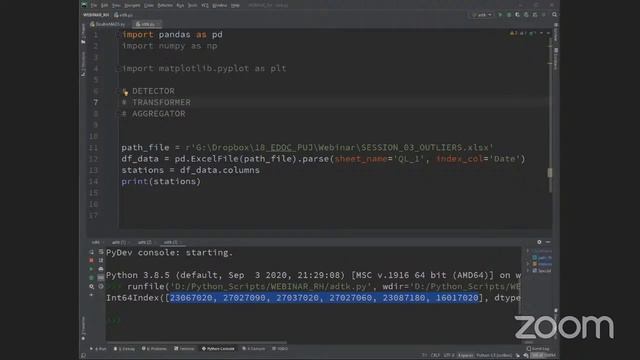Click the red Stop Console icon
The image size is (640, 360).
point(91,260)
